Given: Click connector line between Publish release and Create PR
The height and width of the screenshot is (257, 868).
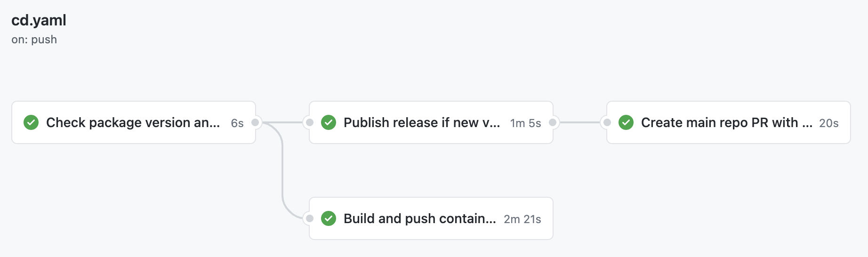Looking at the screenshot, I should pyautogui.click(x=580, y=122).
